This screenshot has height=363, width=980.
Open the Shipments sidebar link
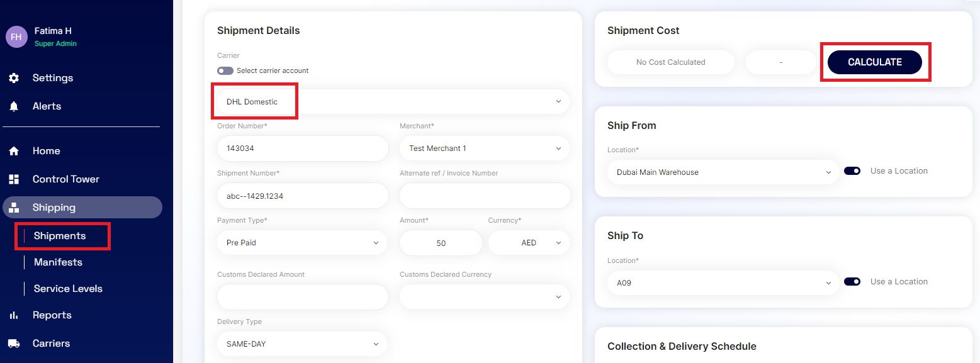60,236
